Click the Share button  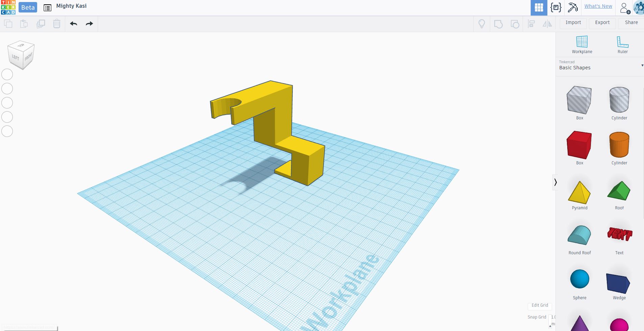631,22
